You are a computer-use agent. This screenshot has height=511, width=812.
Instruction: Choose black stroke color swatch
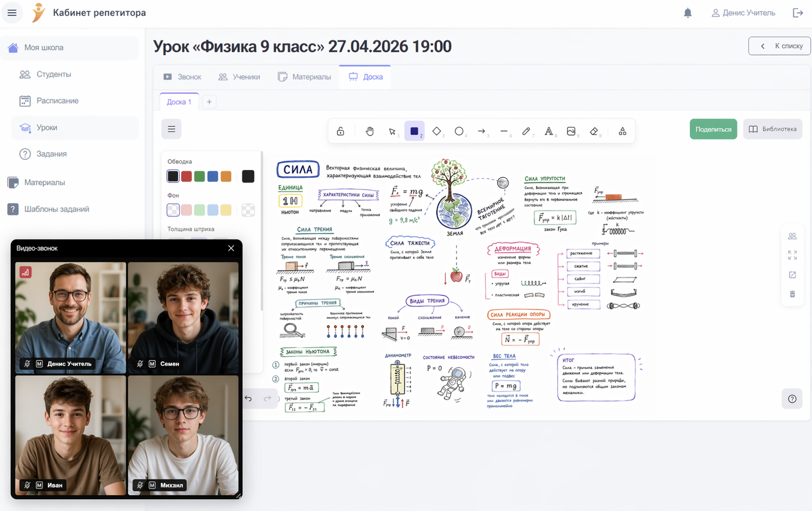click(x=173, y=176)
